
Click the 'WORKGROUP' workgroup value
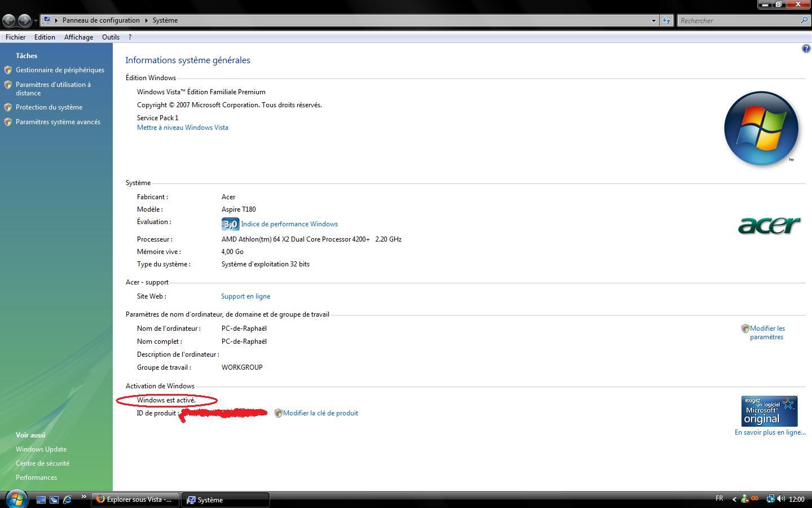click(x=242, y=367)
